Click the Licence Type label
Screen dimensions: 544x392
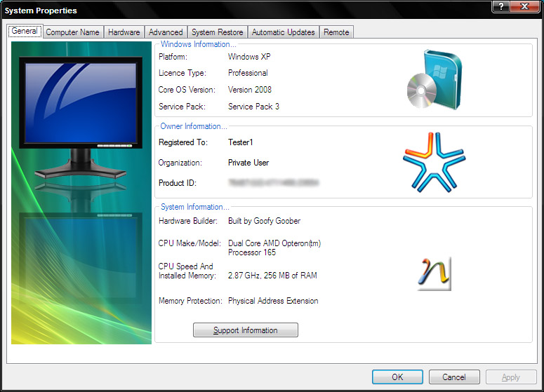click(x=182, y=73)
